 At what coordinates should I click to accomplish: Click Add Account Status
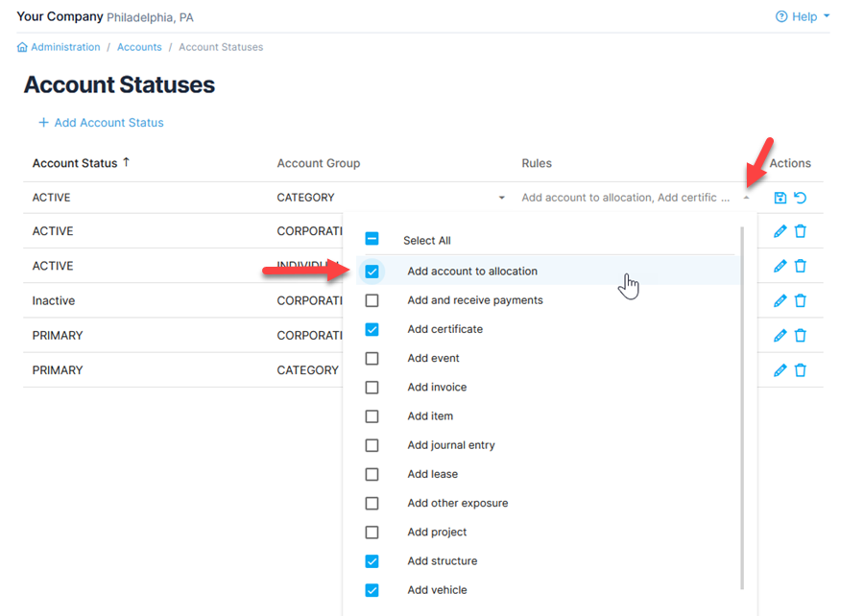[x=101, y=123]
